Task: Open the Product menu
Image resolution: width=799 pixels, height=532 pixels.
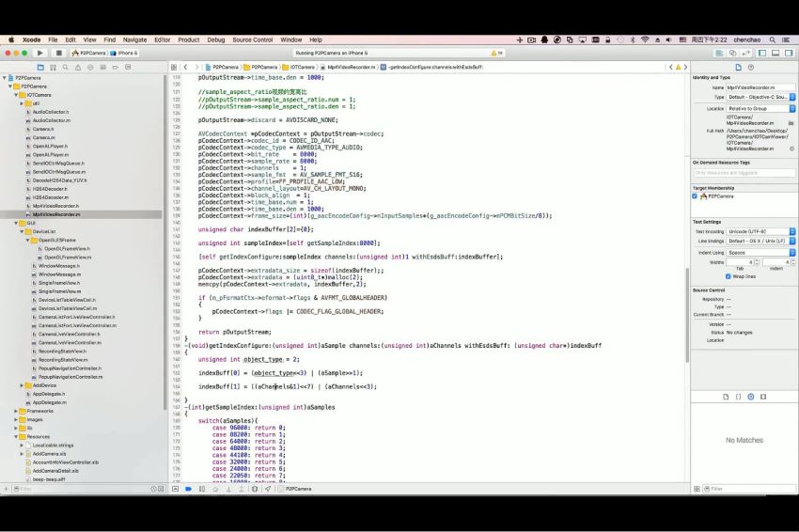Action: [x=189, y=39]
